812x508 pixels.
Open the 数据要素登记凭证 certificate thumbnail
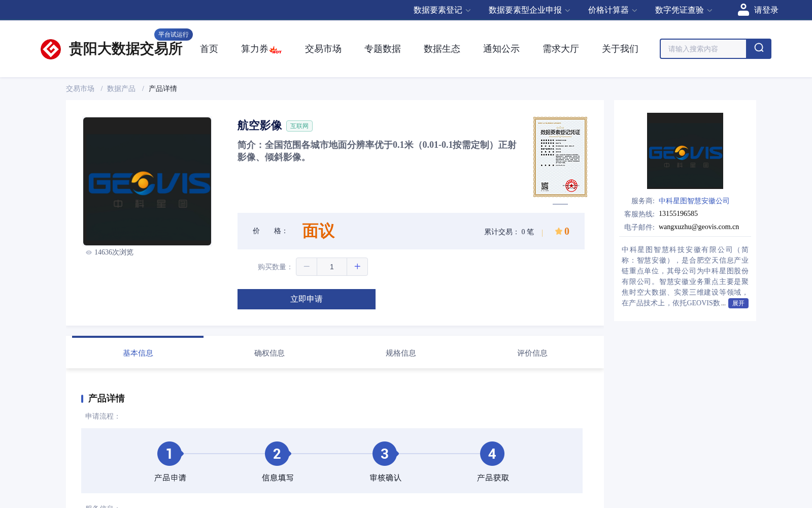point(560,157)
